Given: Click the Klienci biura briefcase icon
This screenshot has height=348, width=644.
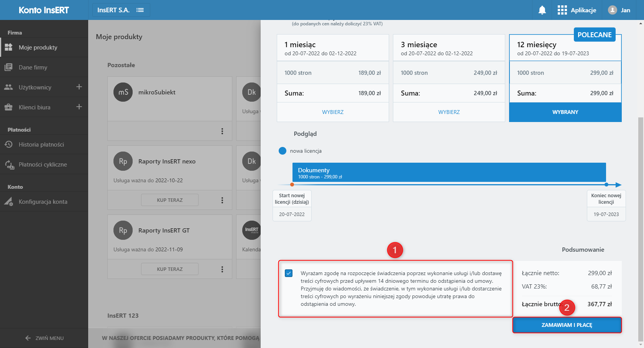Looking at the screenshot, I should click(8, 107).
